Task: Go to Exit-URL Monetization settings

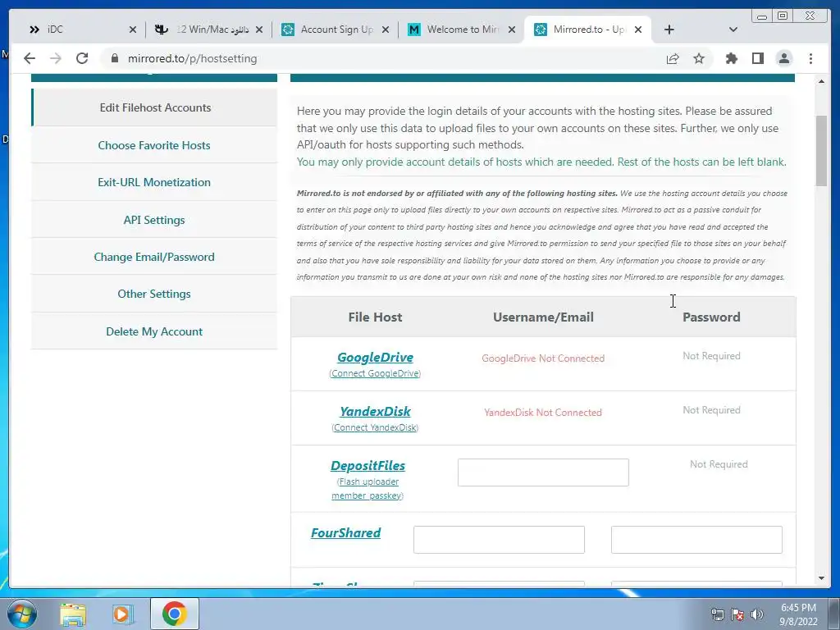Action: click(154, 182)
